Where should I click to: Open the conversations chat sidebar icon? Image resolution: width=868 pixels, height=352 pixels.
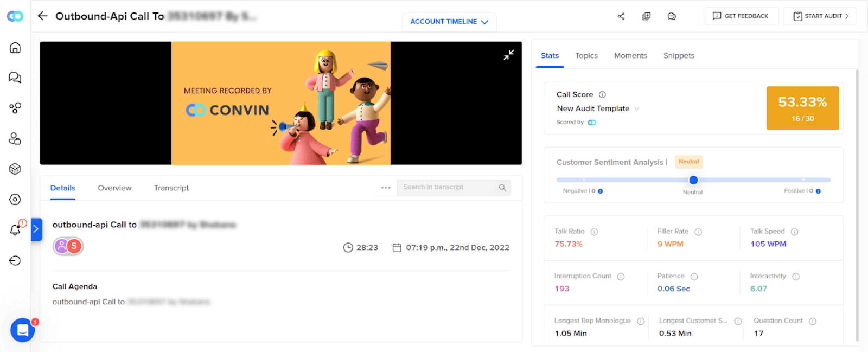15,78
